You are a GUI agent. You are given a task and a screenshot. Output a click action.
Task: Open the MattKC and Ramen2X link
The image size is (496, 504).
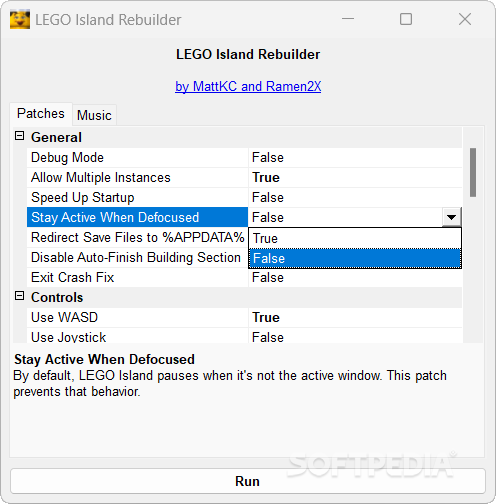[248, 86]
